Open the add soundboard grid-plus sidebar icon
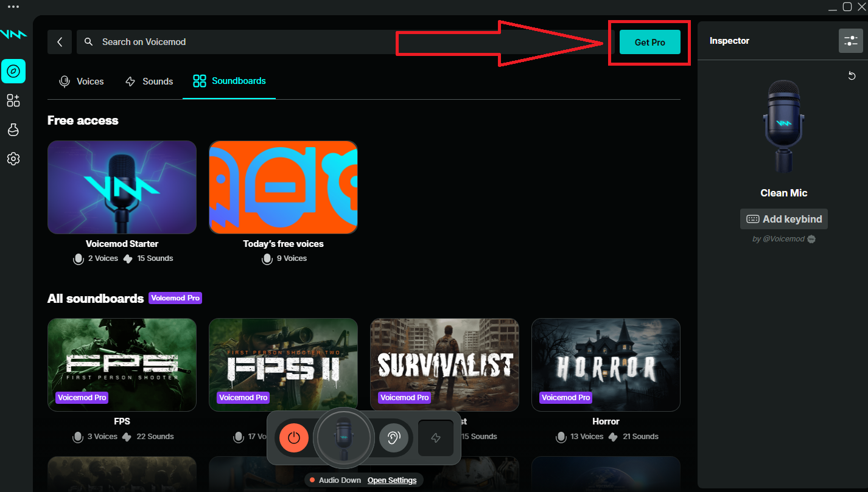Viewport: 868px width, 492px height. pyautogui.click(x=13, y=100)
